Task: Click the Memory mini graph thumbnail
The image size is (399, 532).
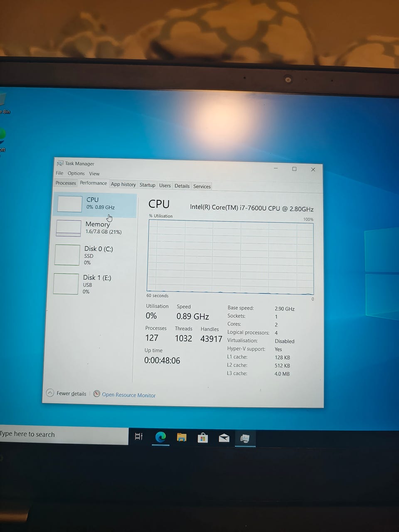Action: (x=69, y=228)
